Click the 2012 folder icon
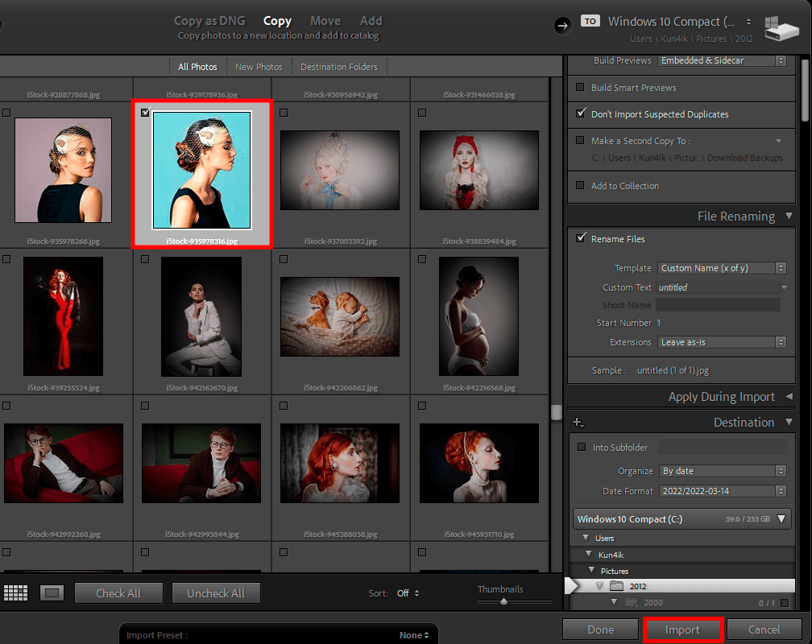 pos(616,586)
